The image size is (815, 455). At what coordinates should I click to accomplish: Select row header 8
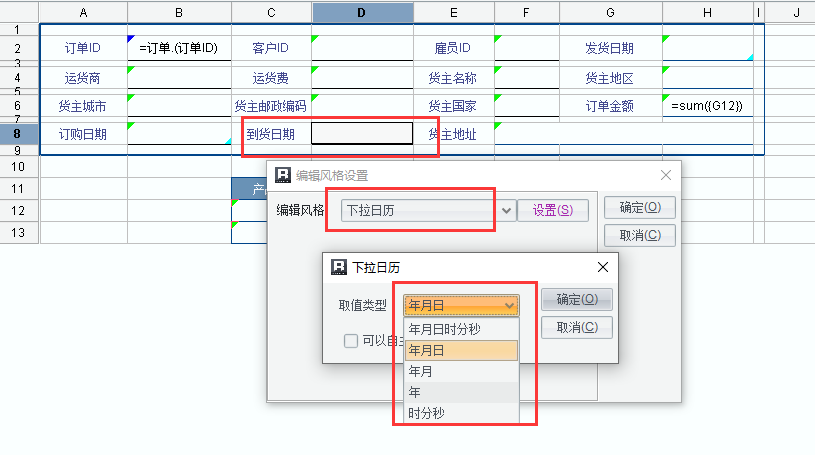(x=19, y=134)
